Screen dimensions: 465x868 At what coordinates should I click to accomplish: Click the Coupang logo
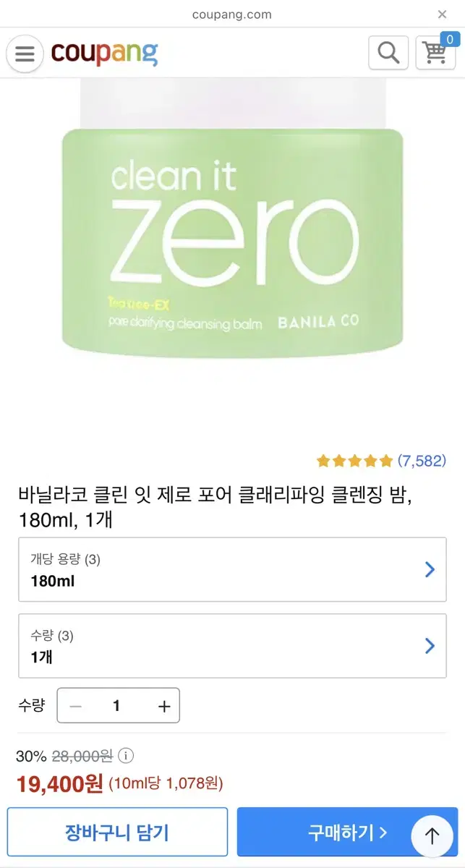104,53
